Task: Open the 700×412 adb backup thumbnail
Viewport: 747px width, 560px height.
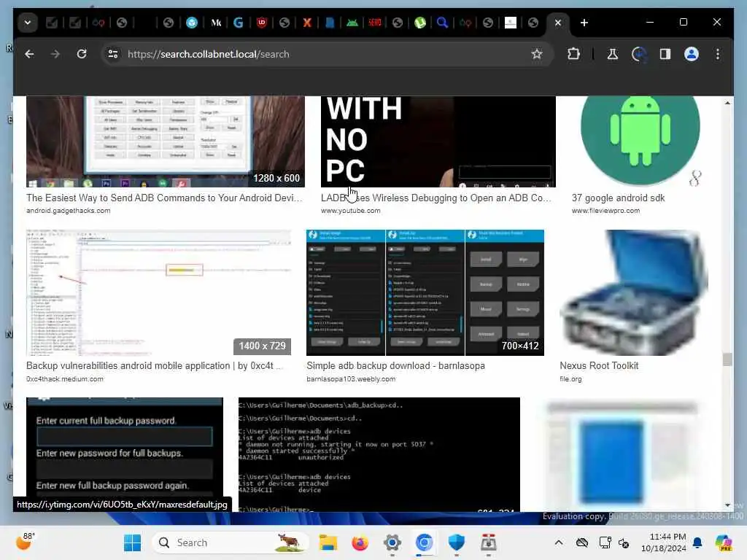Action: pos(425,293)
